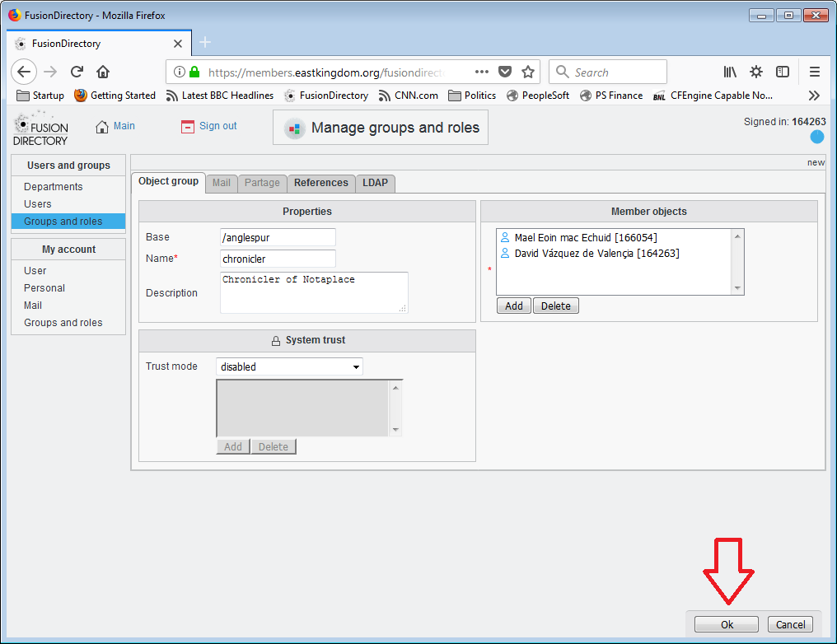Click the Manage groups and roles icon
This screenshot has width=837, height=644.
(294, 128)
